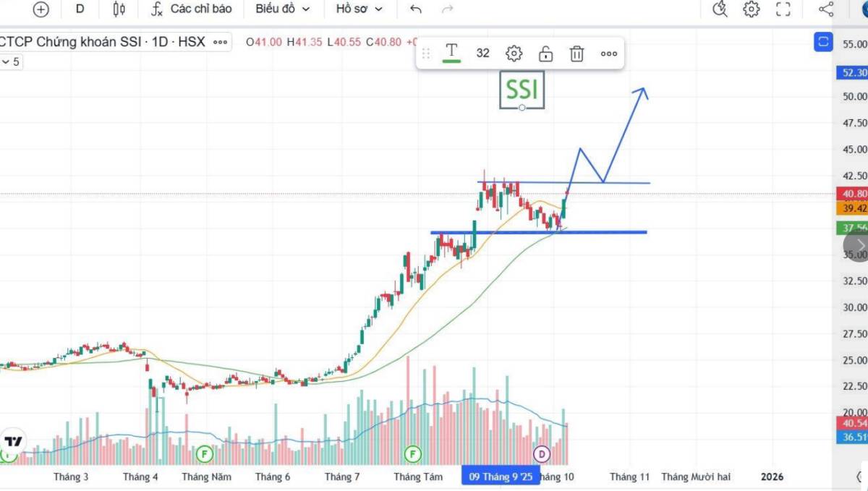Open the candlestick chart type selector
This screenshot has height=491, width=868.
(x=119, y=9)
